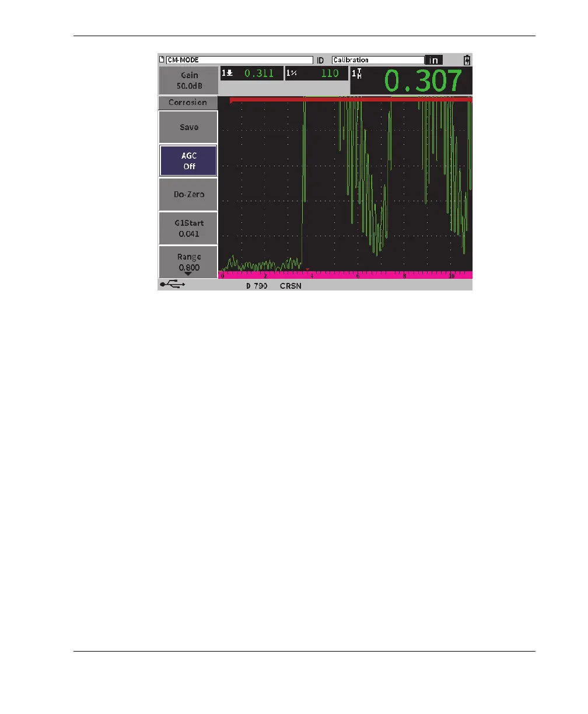Click the file icon beside CM-MODE

pos(162,60)
